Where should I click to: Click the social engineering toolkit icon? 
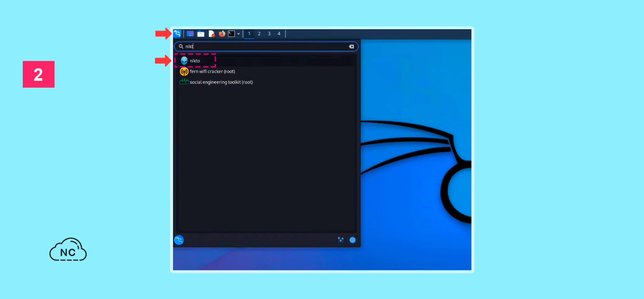(184, 82)
